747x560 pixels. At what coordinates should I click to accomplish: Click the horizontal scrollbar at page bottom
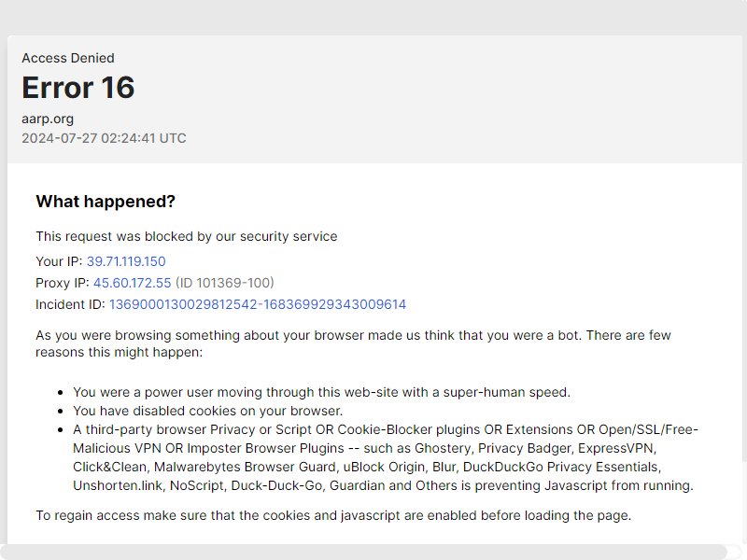click(x=363, y=552)
